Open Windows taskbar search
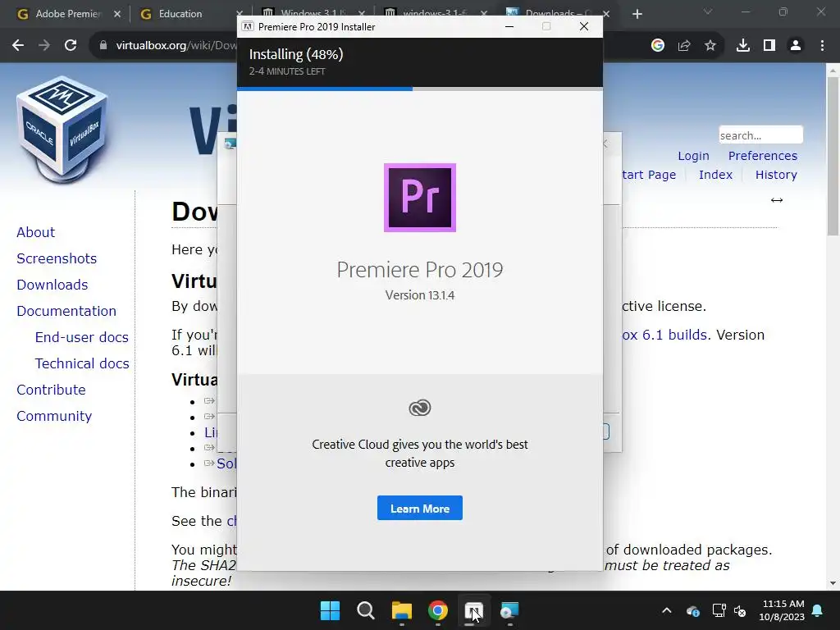 366,610
